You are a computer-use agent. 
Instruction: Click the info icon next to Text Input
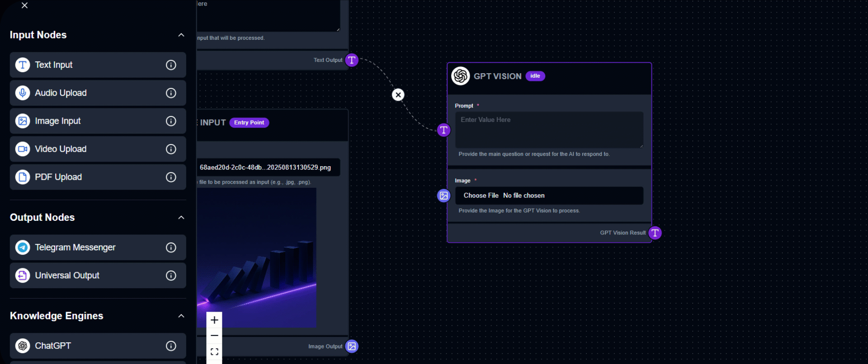click(171, 65)
